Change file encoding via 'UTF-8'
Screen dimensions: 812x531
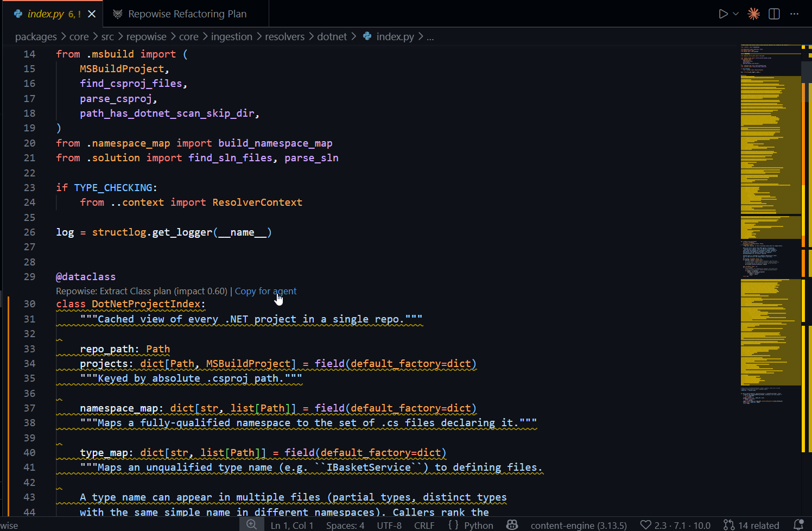389,525
